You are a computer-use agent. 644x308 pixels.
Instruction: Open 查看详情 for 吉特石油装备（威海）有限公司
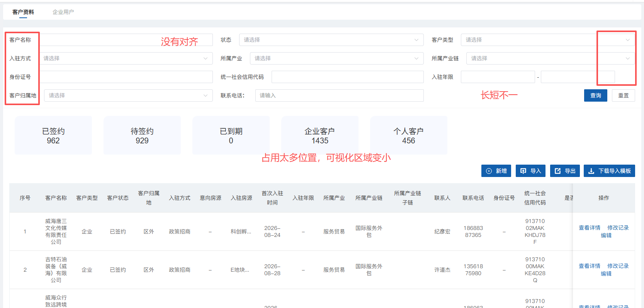tap(590, 266)
